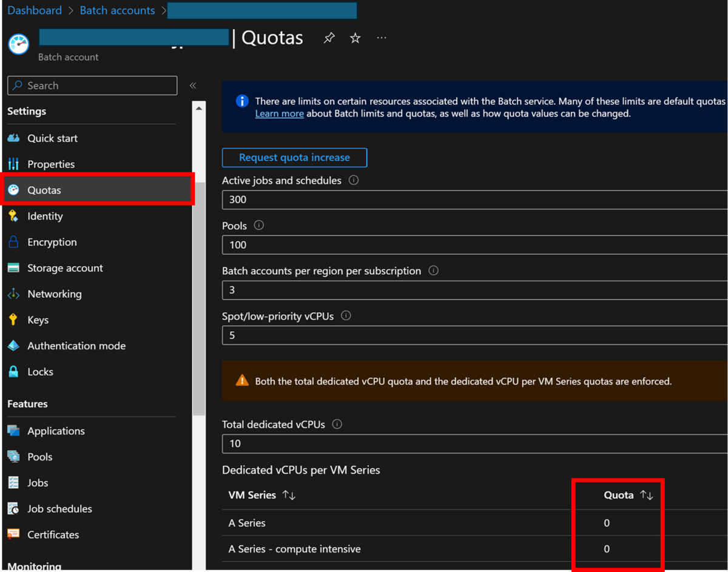Click the Pools quota field showing 100
Viewport: 728px width, 572px height.
pos(475,245)
